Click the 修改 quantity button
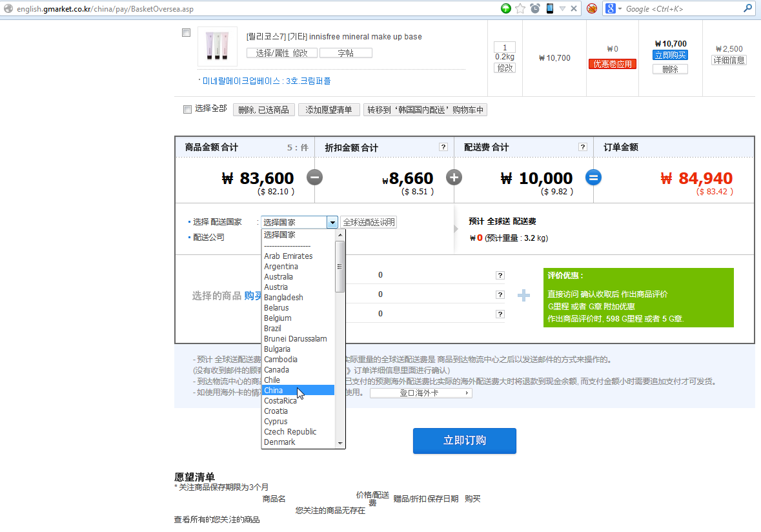Screen dimensions: 761x532 point(505,68)
